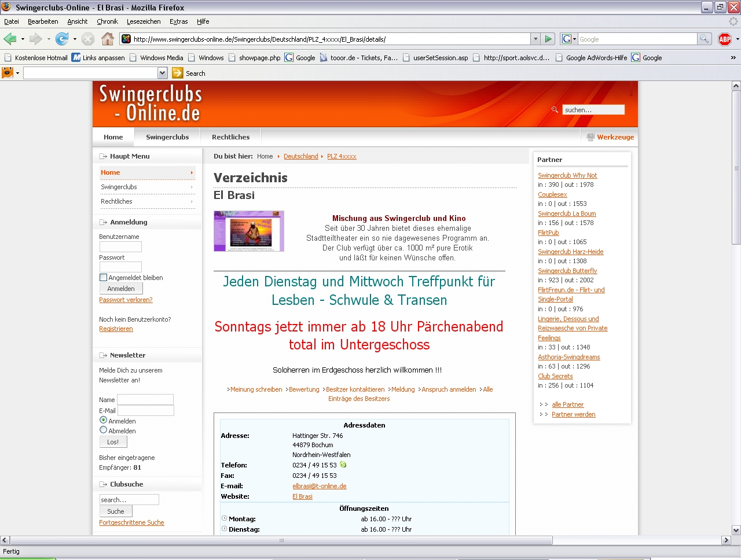
Task: Open the Reload button dropdown arrow
Action: coord(75,39)
